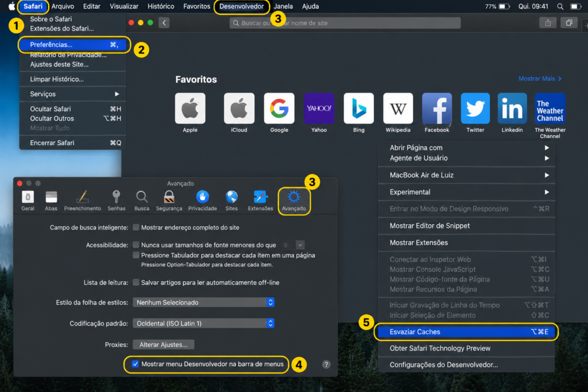Open the Histórico menu
588x392 pixels.
[x=161, y=6]
